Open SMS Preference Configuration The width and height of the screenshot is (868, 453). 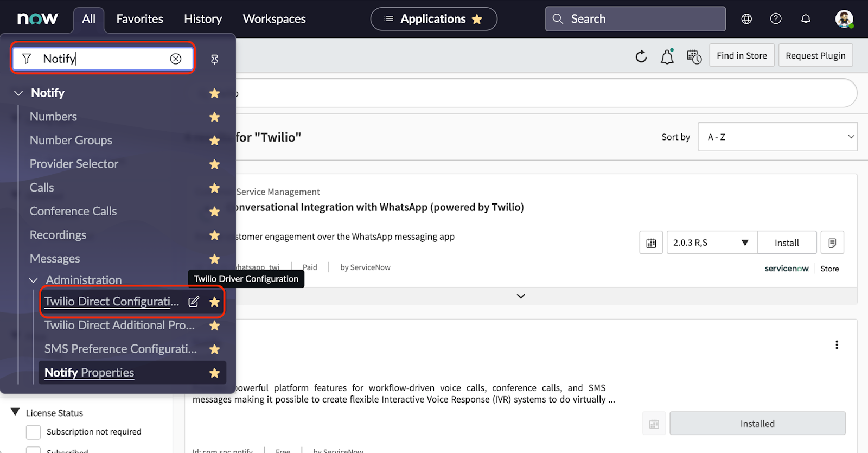tap(120, 349)
